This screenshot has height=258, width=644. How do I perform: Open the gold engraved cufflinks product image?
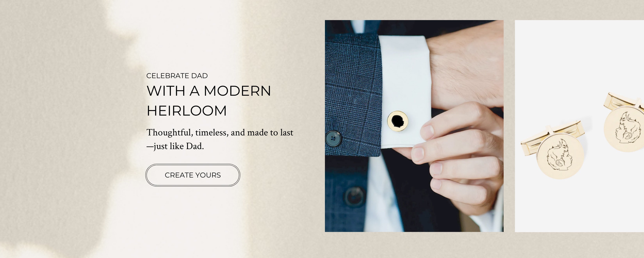[579, 126]
